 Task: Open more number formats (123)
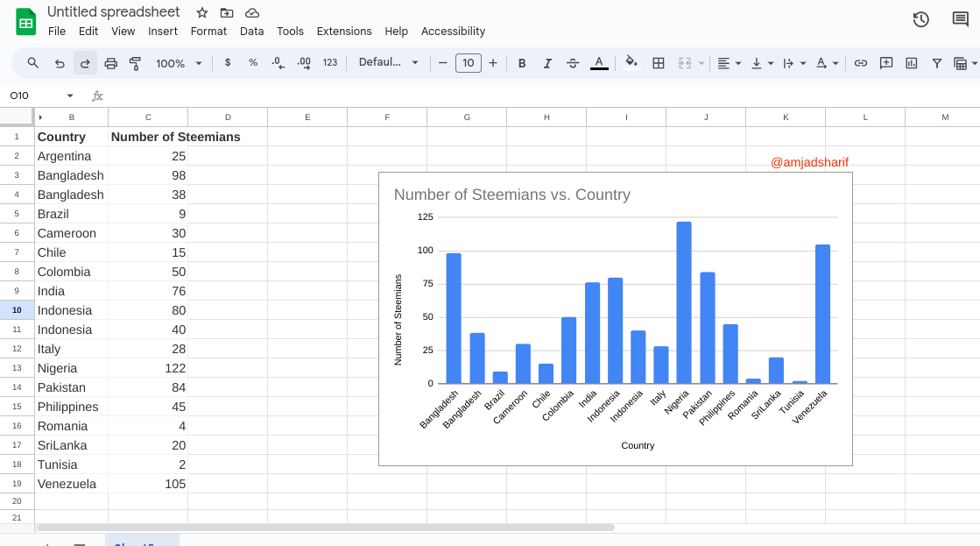pyautogui.click(x=330, y=62)
